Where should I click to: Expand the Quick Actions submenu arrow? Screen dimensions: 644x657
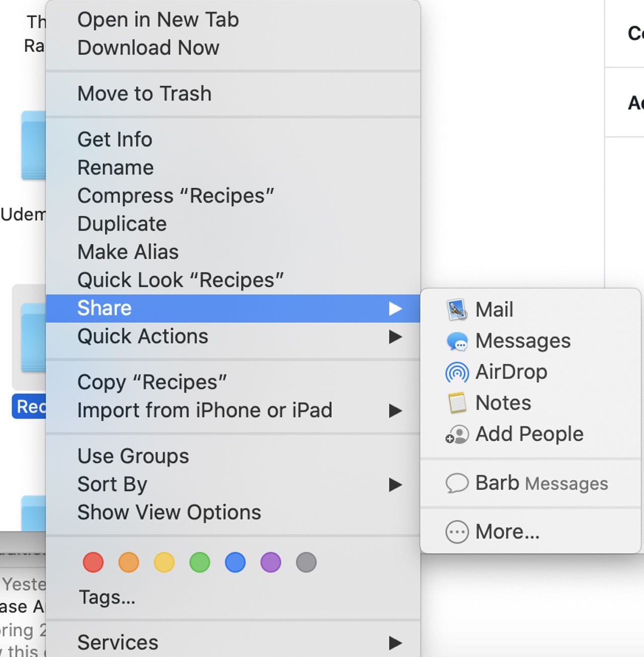pos(395,337)
